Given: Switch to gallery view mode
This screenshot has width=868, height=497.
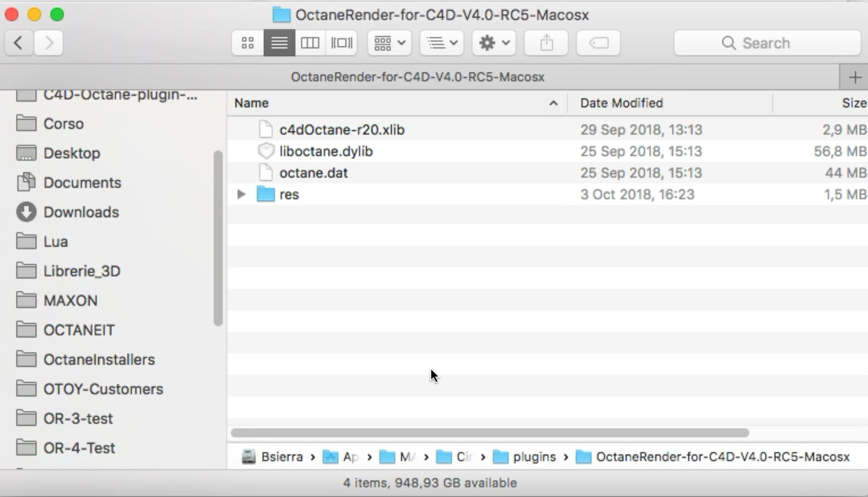Looking at the screenshot, I should click(341, 43).
